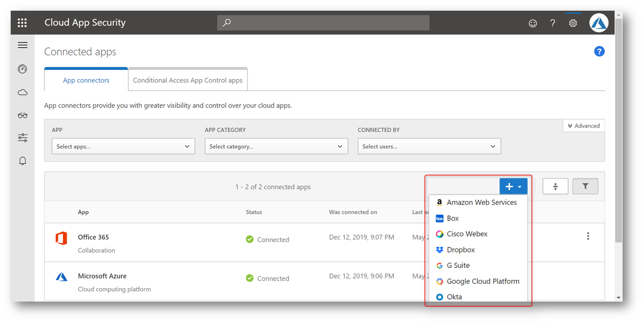Click the page scrollbar up arrow
Viewport: 644px width, 329px height.
[619, 15]
